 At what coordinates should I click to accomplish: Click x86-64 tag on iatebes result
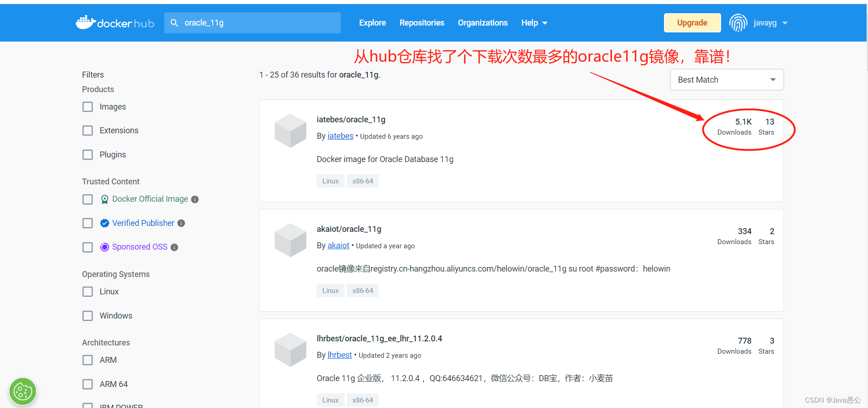tap(363, 181)
